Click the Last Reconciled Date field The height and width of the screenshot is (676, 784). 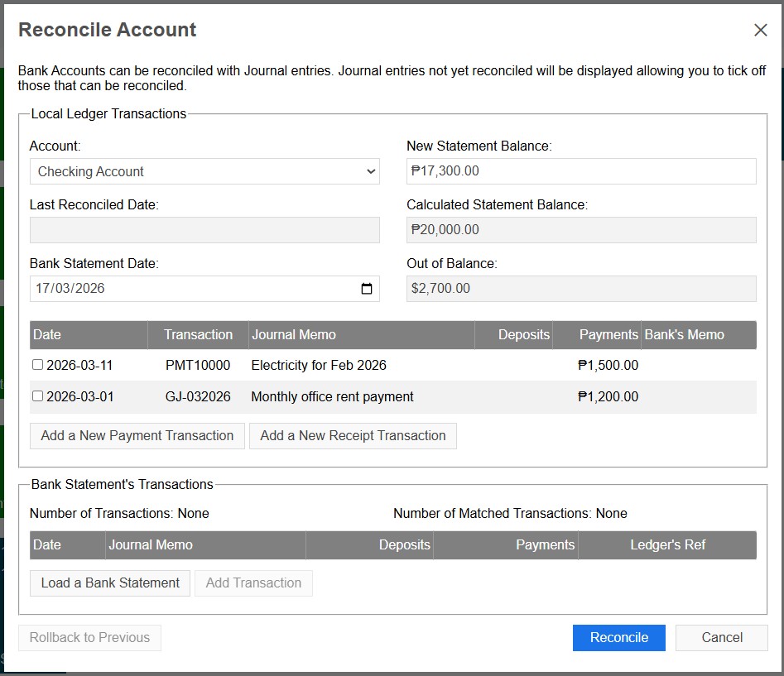pos(204,229)
